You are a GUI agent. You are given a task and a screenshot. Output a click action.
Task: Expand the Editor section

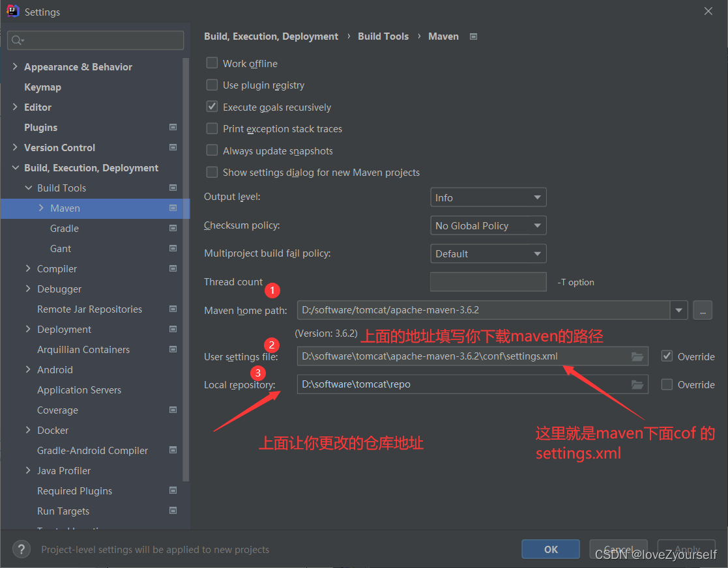pos(15,107)
